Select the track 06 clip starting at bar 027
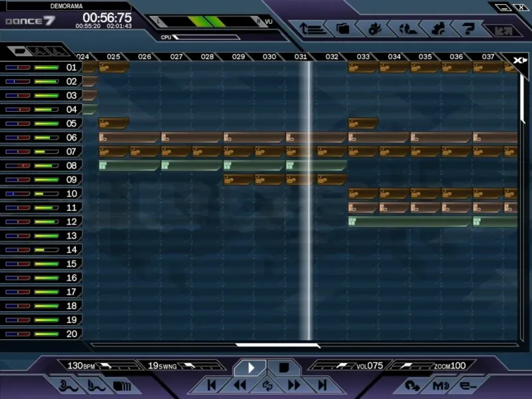532x399 pixels. click(x=192, y=138)
